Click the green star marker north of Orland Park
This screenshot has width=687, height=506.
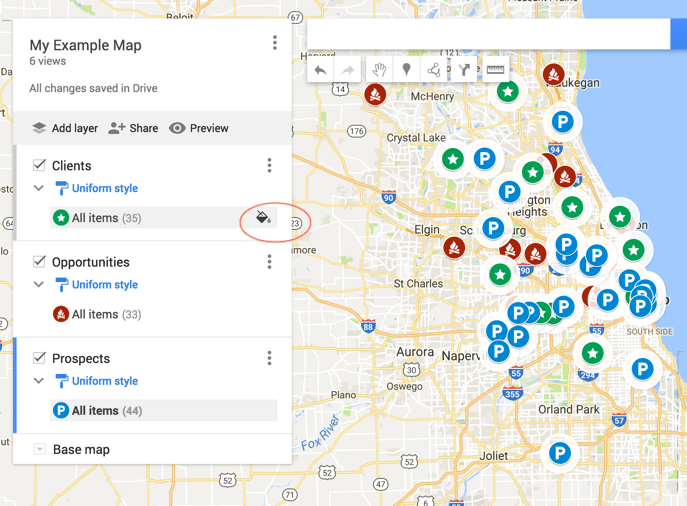[592, 353]
